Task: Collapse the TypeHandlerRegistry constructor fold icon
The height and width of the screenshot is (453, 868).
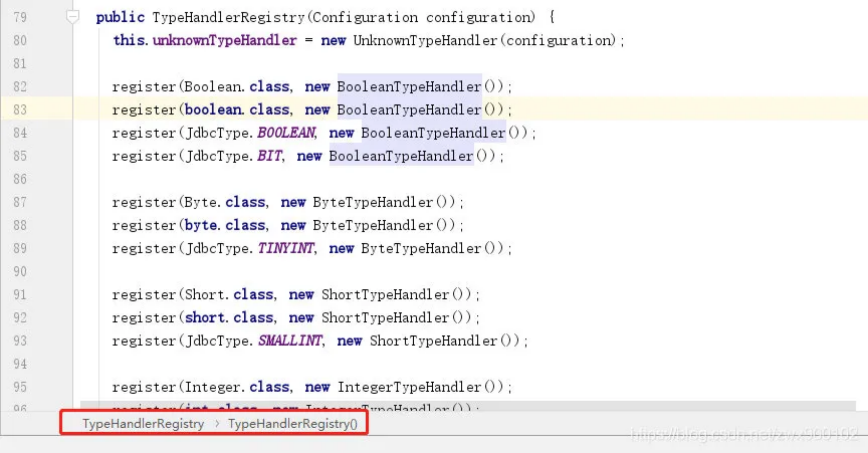Action: (x=72, y=15)
